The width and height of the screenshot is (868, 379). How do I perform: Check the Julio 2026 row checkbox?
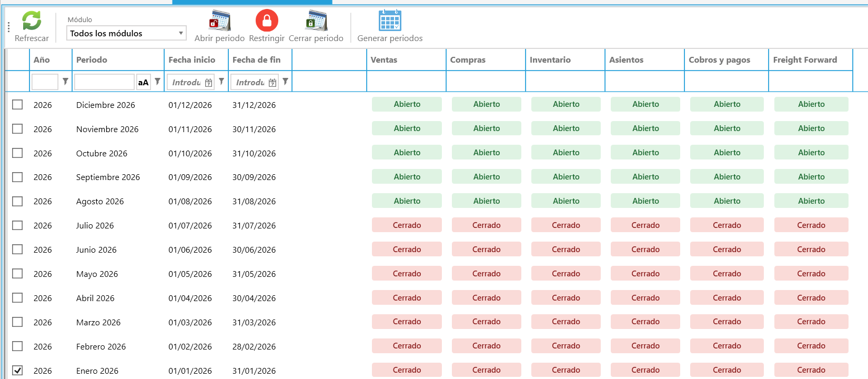(x=17, y=225)
